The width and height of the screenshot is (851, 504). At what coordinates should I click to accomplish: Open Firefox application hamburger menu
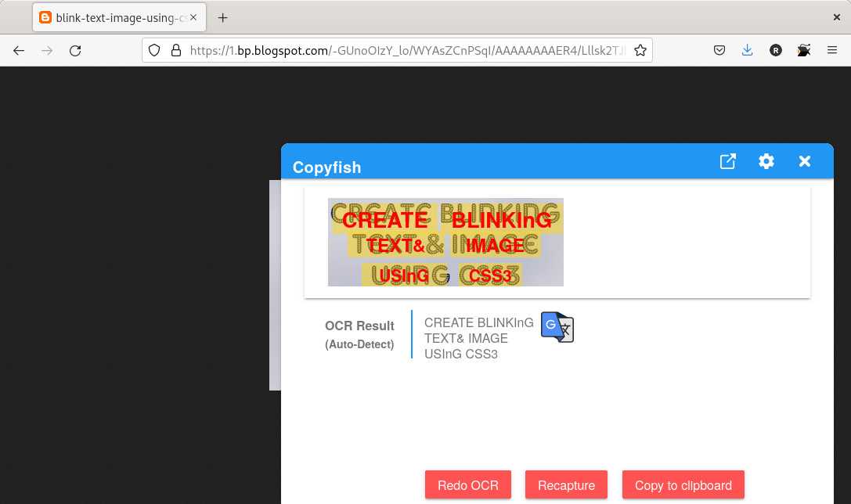click(832, 50)
